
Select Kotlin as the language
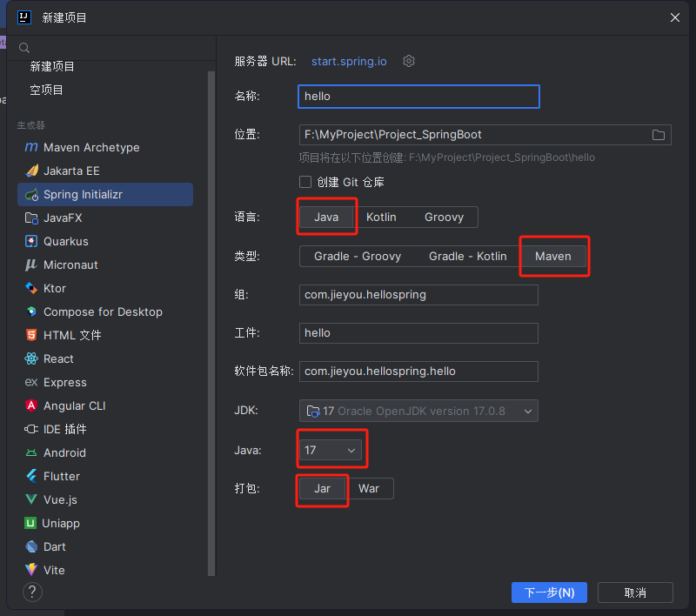click(x=381, y=217)
